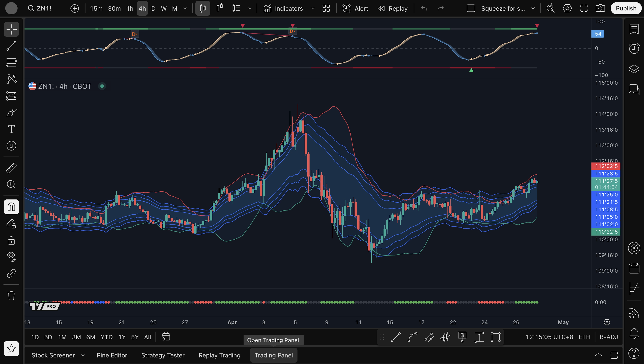Open the ZN1! symbol search
This screenshot has width=644, height=364.
pyautogui.click(x=40, y=8)
